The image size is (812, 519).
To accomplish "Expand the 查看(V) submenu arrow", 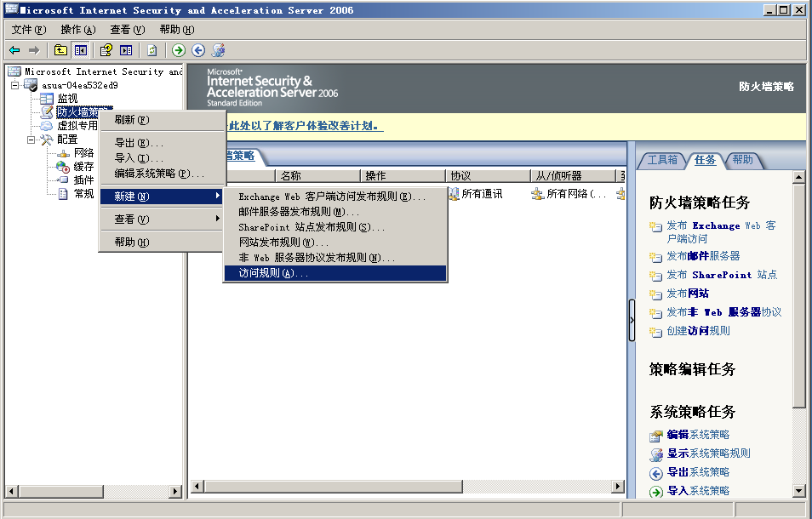I will click(218, 219).
